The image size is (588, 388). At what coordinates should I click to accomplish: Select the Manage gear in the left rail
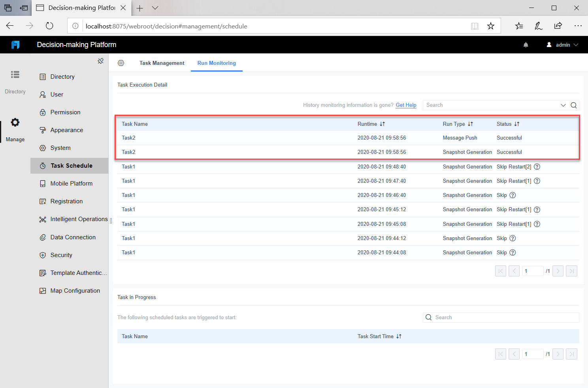coord(15,122)
